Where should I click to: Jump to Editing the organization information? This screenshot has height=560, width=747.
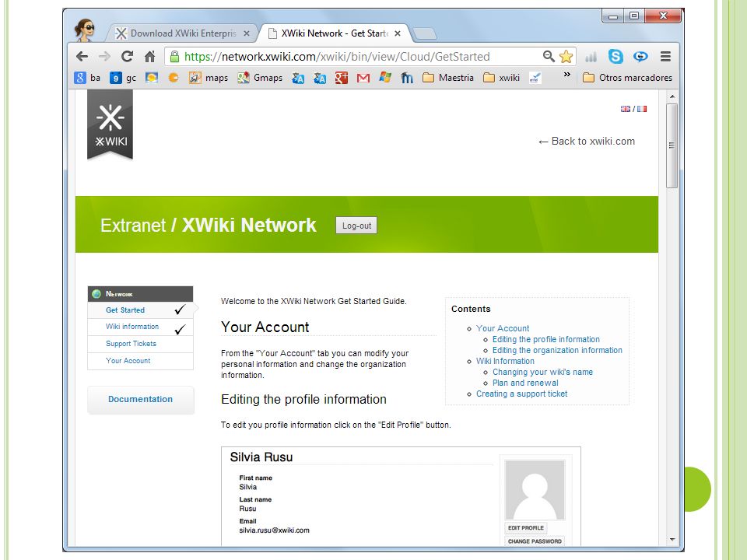557,351
